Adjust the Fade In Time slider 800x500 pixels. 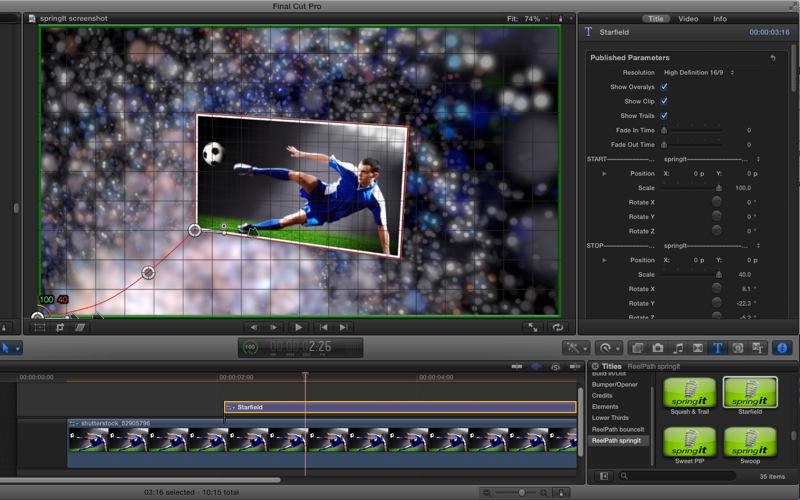click(692, 130)
